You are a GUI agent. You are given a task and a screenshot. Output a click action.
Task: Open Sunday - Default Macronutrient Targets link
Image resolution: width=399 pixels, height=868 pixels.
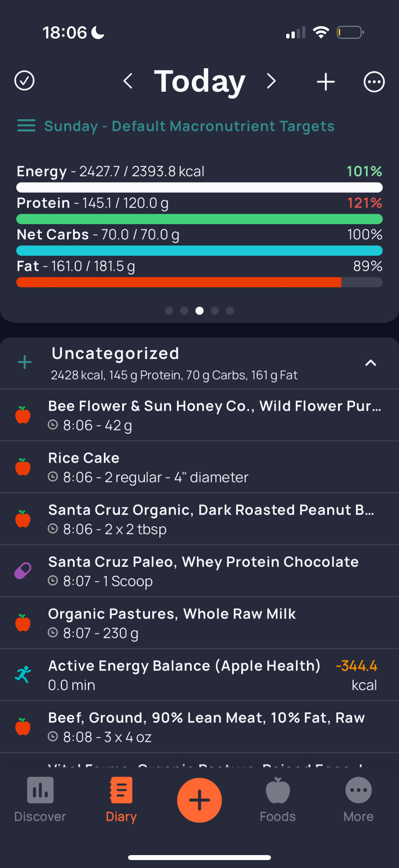click(x=189, y=126)
